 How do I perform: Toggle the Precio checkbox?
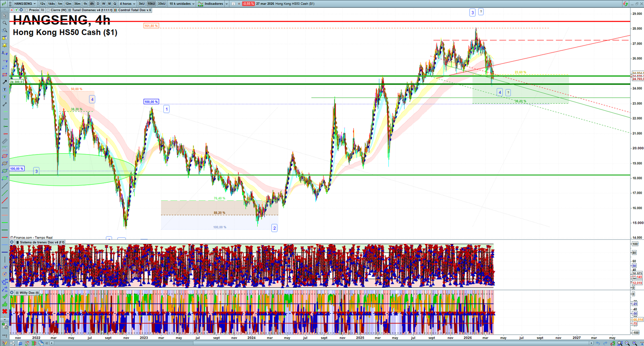point(27,10)
